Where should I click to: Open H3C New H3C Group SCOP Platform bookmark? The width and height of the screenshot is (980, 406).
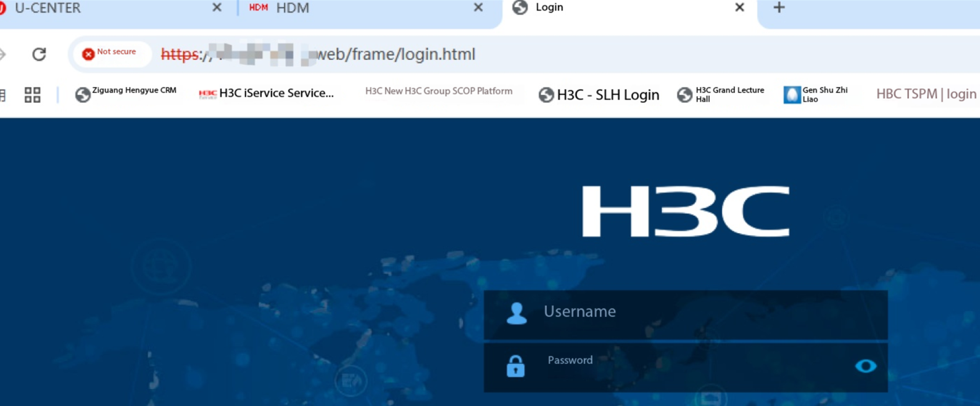tap(438, 91)
